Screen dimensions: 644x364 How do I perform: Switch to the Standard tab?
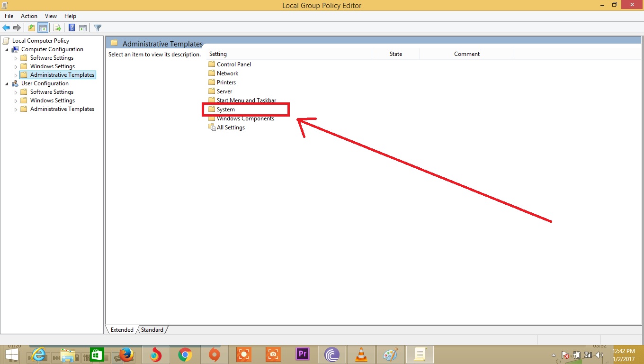[x=152, y=329]
